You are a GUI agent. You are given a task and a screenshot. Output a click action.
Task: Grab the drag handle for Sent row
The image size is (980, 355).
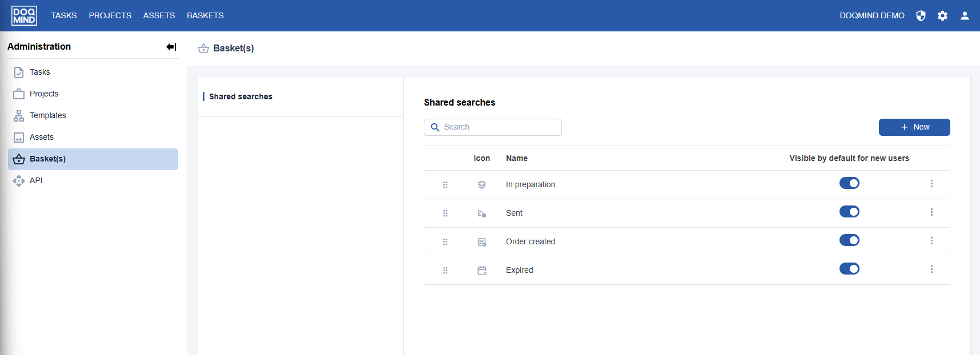pos(445,213)
